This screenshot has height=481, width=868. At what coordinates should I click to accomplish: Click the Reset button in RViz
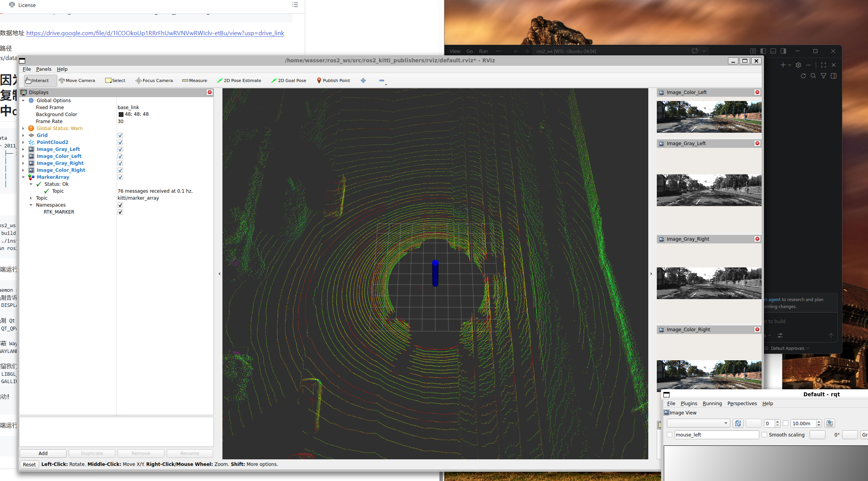(29, 464)
